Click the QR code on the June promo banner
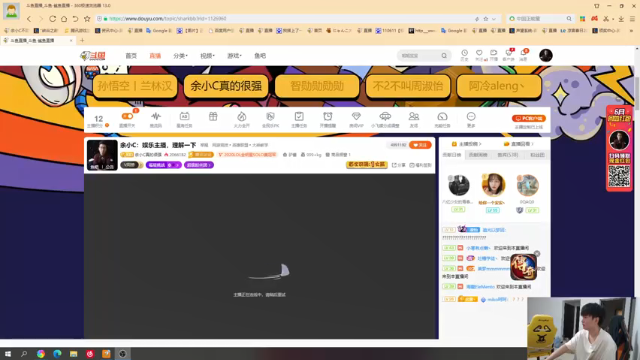 tap(619, 176)
